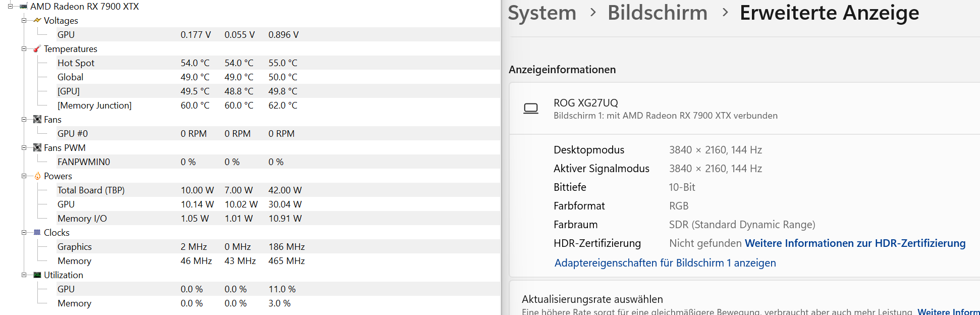Image resolution: width=980 pixels, height=315 pixels.
Task: Click the ROG XG27UQ monitor icon
Action: click(x=531, y=109)
